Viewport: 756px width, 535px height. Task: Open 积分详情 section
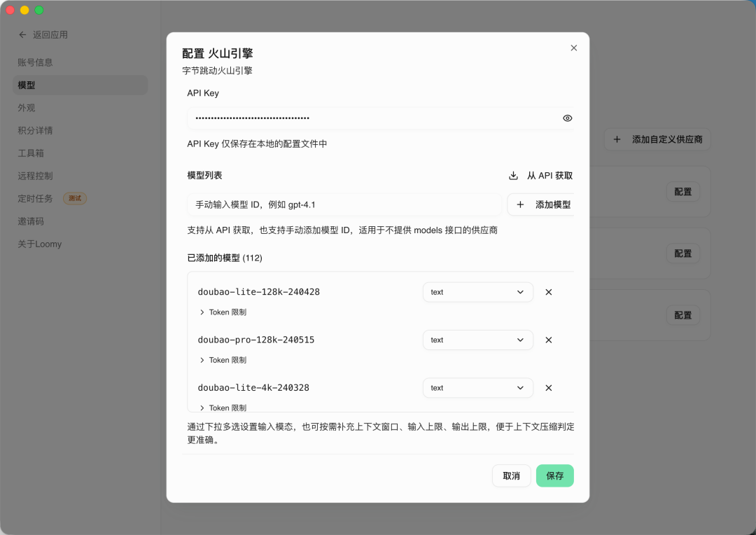(x=80, y=130)
